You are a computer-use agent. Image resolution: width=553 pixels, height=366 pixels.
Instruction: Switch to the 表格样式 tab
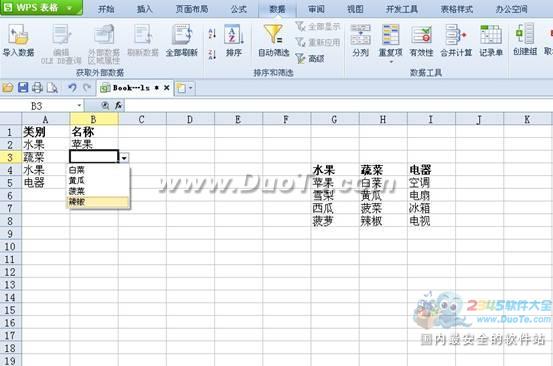457,9
